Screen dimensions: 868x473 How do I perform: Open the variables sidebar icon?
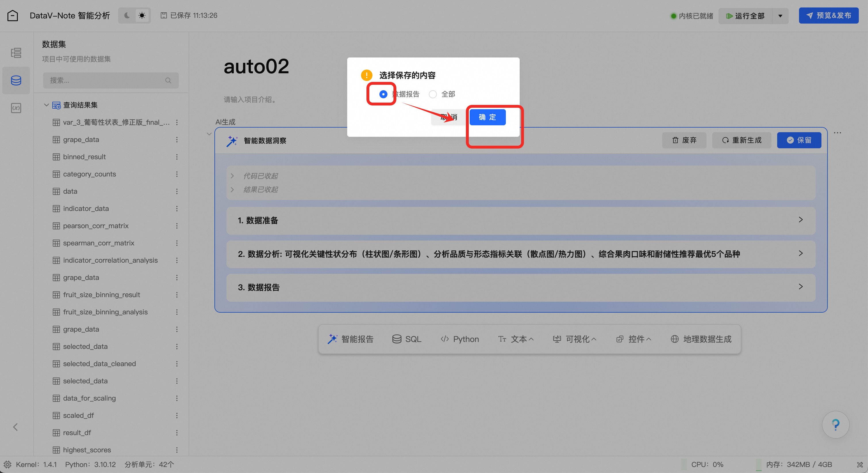(16, 108)
